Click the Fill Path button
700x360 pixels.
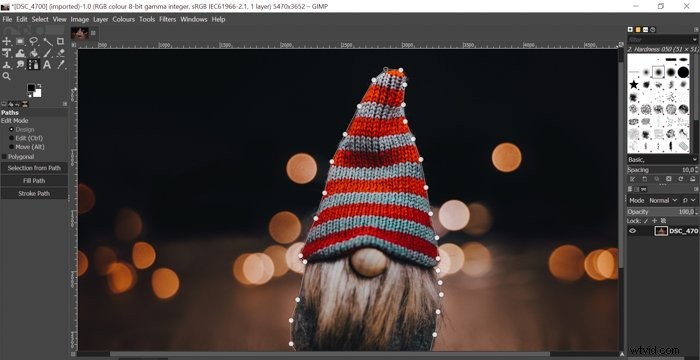tap(34, 181)
